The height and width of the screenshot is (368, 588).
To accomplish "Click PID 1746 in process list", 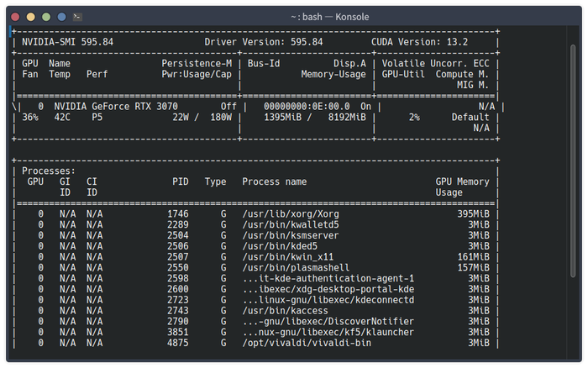I will tap(178, 214).
